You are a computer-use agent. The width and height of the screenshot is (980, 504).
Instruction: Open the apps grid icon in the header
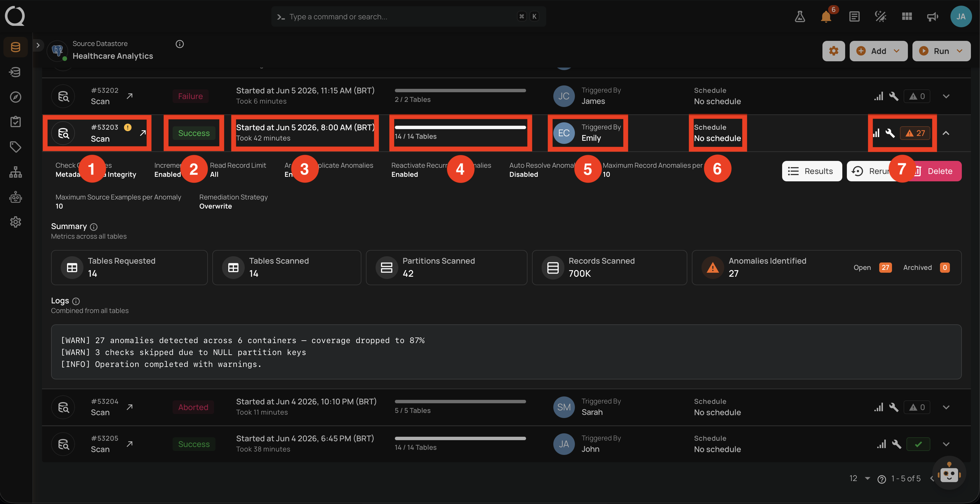[907, 16]
